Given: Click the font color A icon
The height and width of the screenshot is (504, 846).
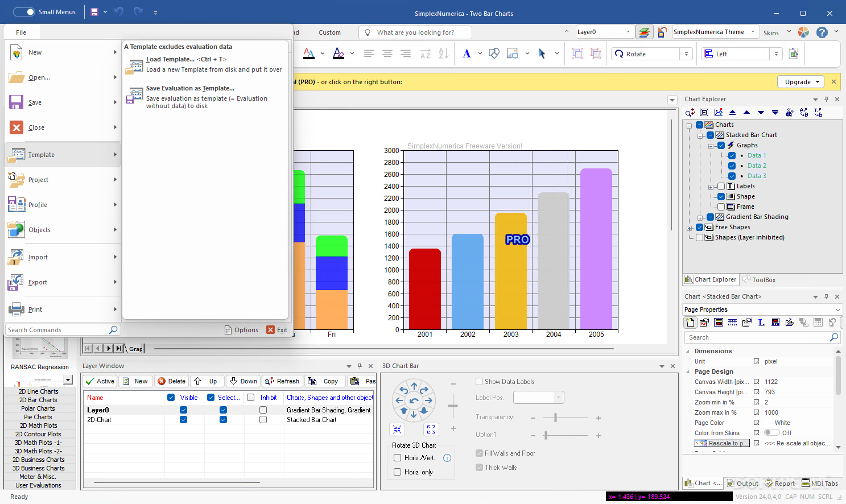Looking at the screenshot, I should [309, 53].
